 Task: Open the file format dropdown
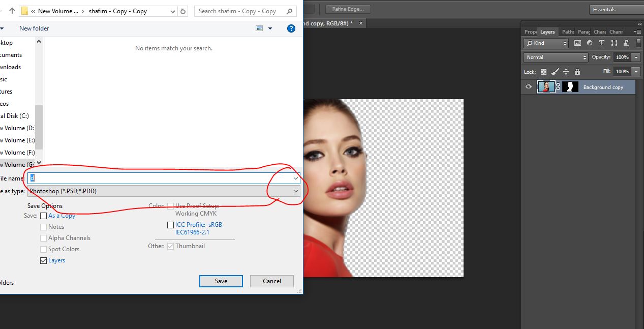(296, 191)
